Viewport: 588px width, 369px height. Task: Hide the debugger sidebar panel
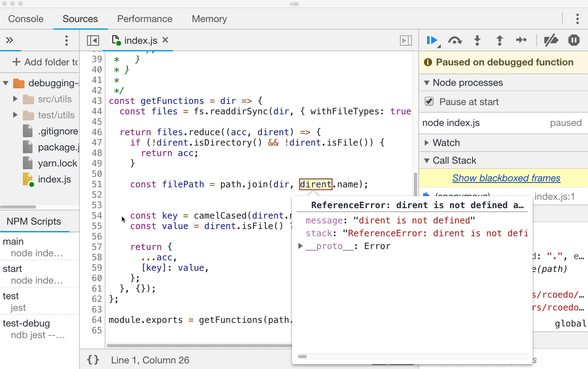click(406, 41)
